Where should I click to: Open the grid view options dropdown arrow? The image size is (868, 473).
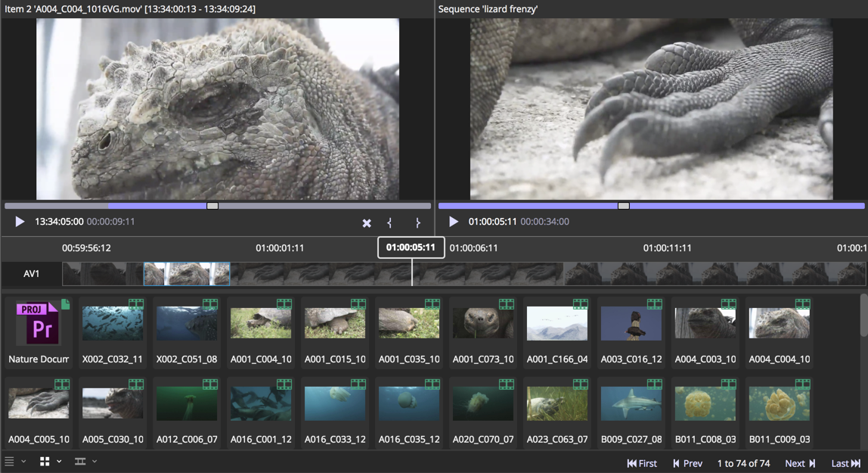59,462
